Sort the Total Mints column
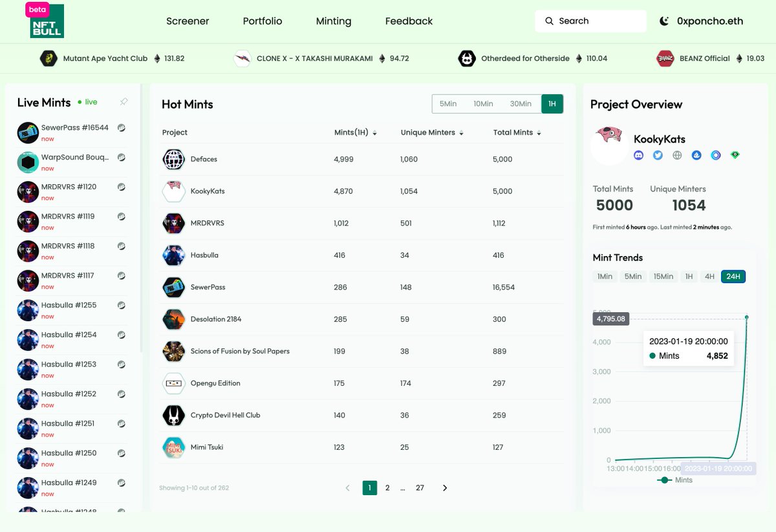Screen dimensions: 776x532 tap(539, 133)
